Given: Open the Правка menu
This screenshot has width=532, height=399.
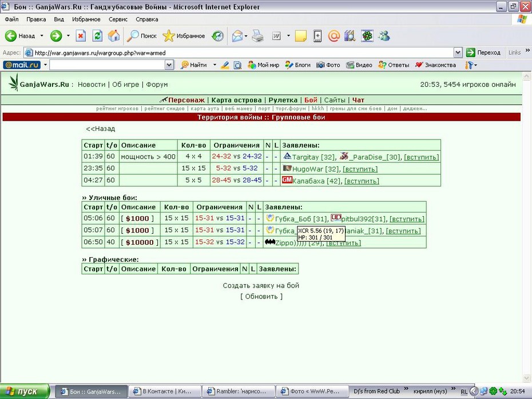Looking at the screenshot, I should 36,19.
